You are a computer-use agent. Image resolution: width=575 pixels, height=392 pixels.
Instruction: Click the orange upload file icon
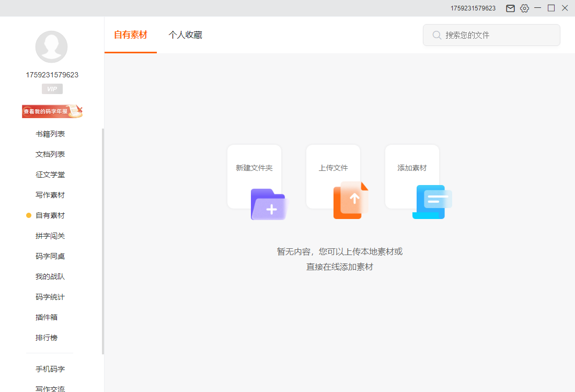[x=351, y=200]
